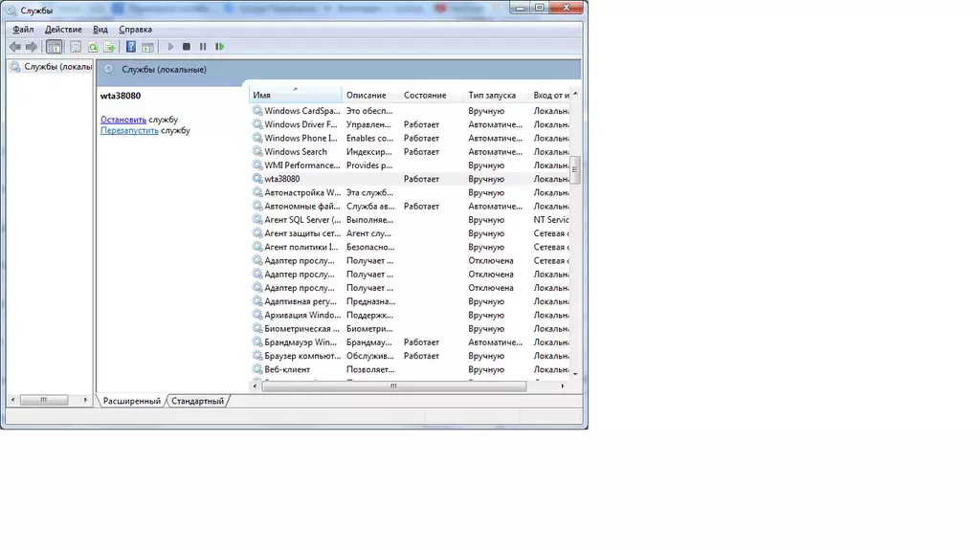Select the Агент защиты сет... service row
Viewport: 980px width, 550px height.
410,233
